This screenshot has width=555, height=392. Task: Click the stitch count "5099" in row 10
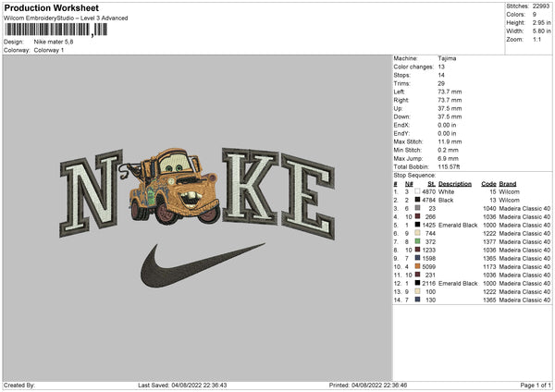click(x=428, y=266)
